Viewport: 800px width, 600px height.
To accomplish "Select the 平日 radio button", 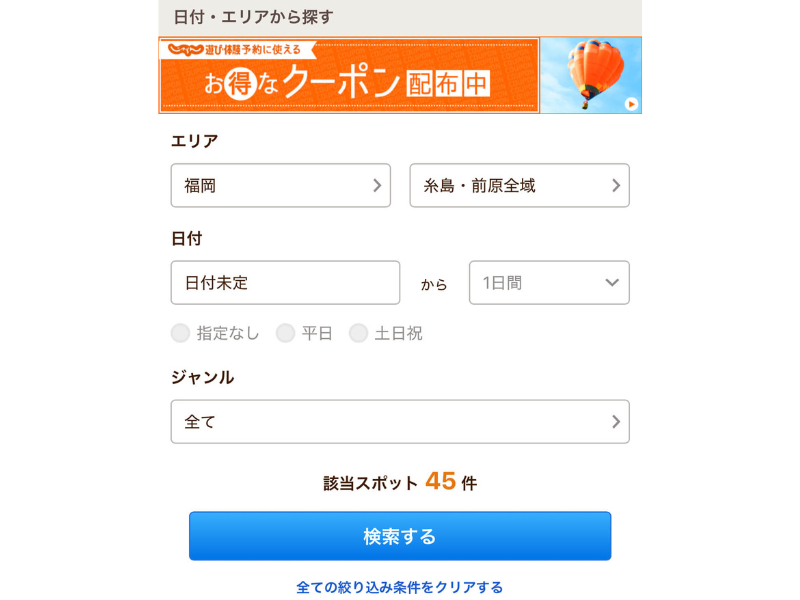I will [x=285, y=333].
